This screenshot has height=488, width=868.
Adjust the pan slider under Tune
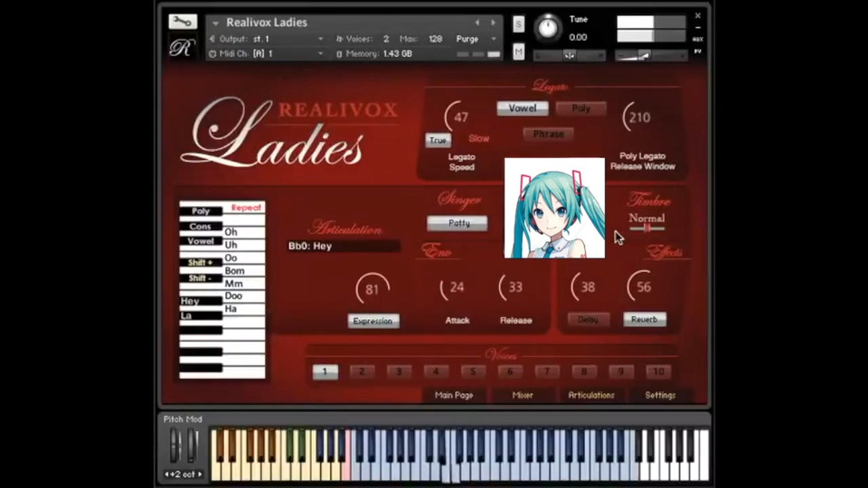click(569, 55)
